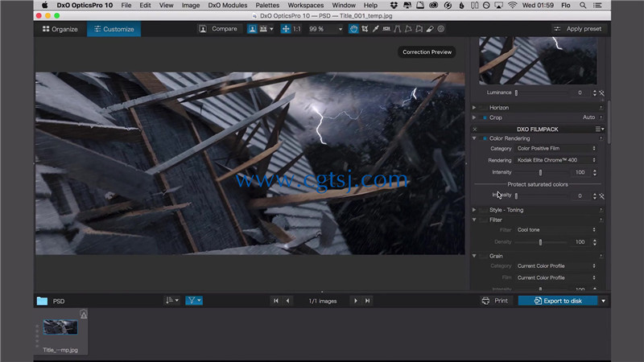Set zoom to 1:1

click(297, 29)
